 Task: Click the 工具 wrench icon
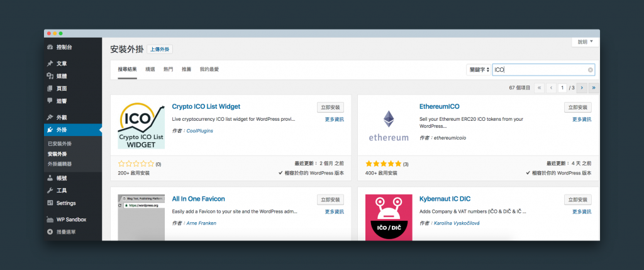click(x=50, y=191)
